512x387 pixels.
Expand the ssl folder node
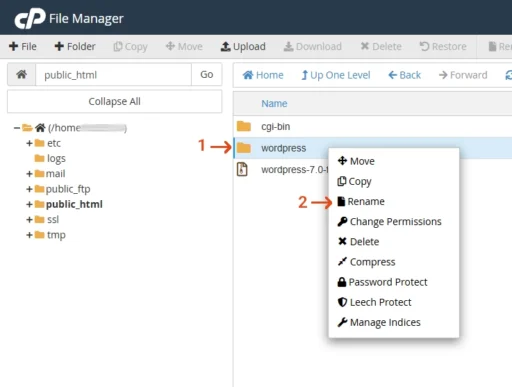point(29,220)
